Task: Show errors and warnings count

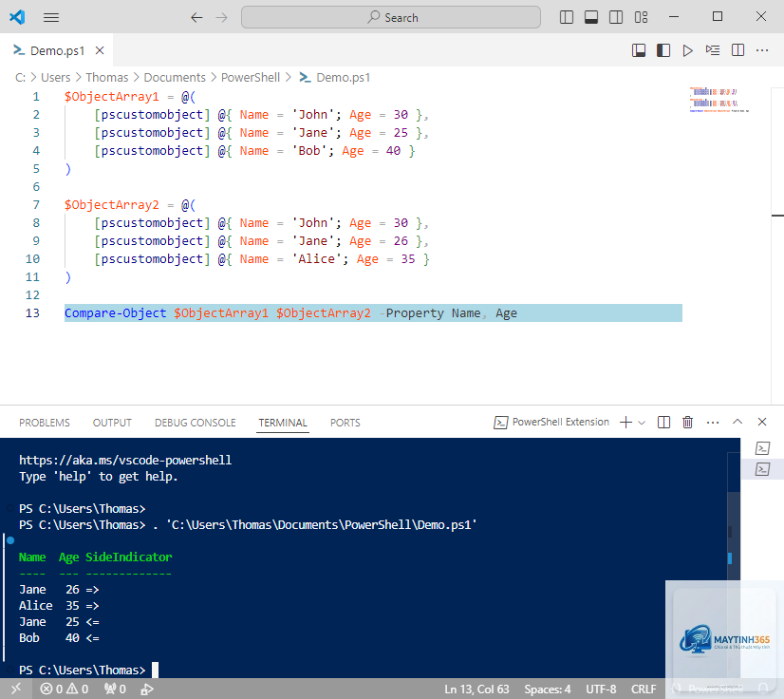Action: (x=65, y=689)
